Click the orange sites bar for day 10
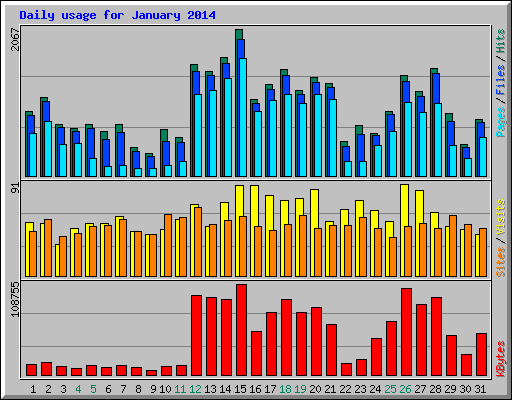This screenshot has height=400, width=512. pyautogui.click(x=168, y=245)
